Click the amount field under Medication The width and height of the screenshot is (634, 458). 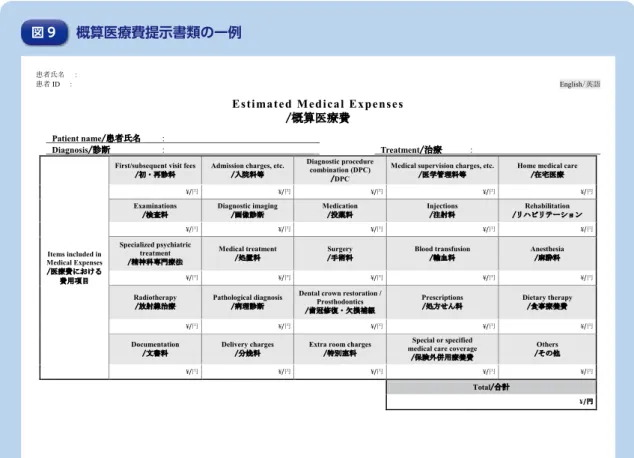coord(340,229)
